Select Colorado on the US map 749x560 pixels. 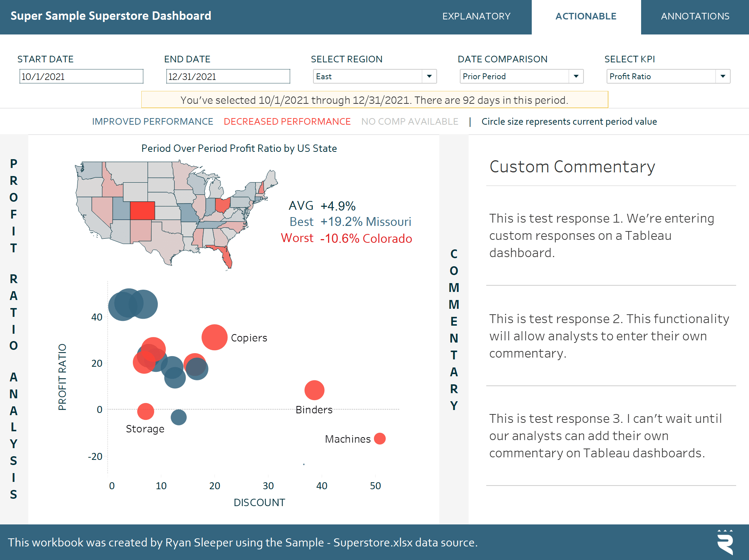pyautogui.click(x=142, y=211)
